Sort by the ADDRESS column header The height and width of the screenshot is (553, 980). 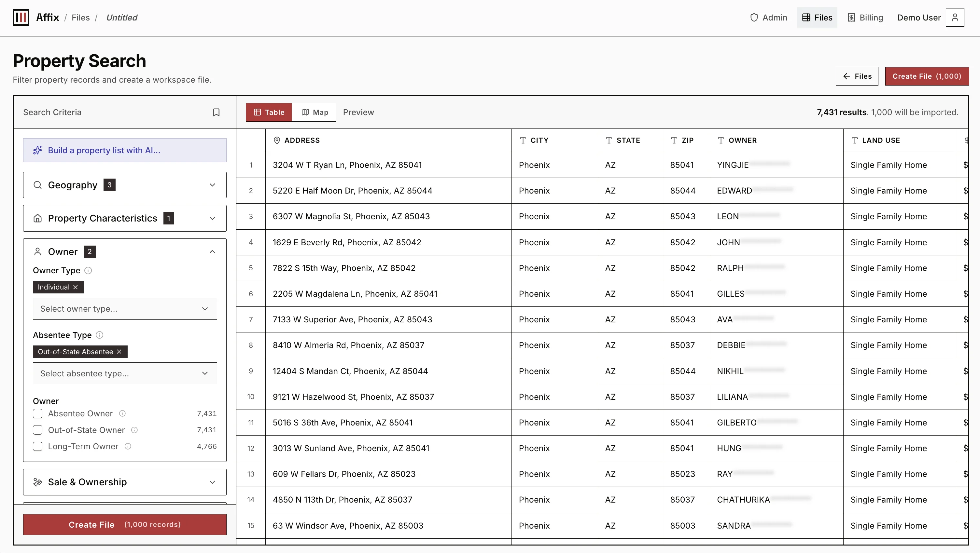click(388, 140)
